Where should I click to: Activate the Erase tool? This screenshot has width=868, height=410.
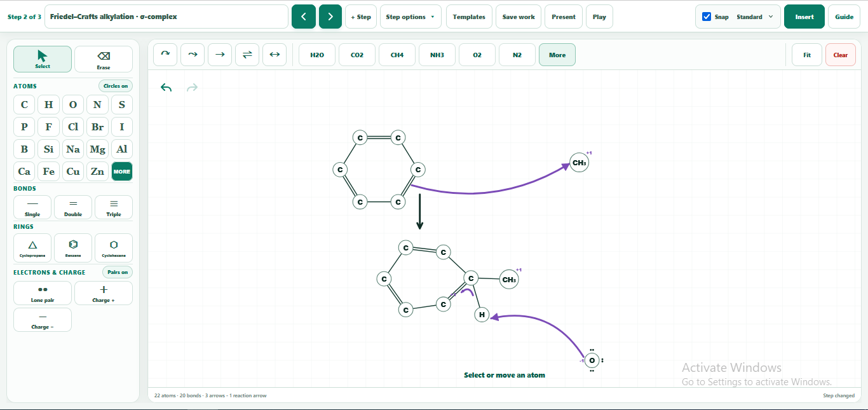[x=104, y=59]
